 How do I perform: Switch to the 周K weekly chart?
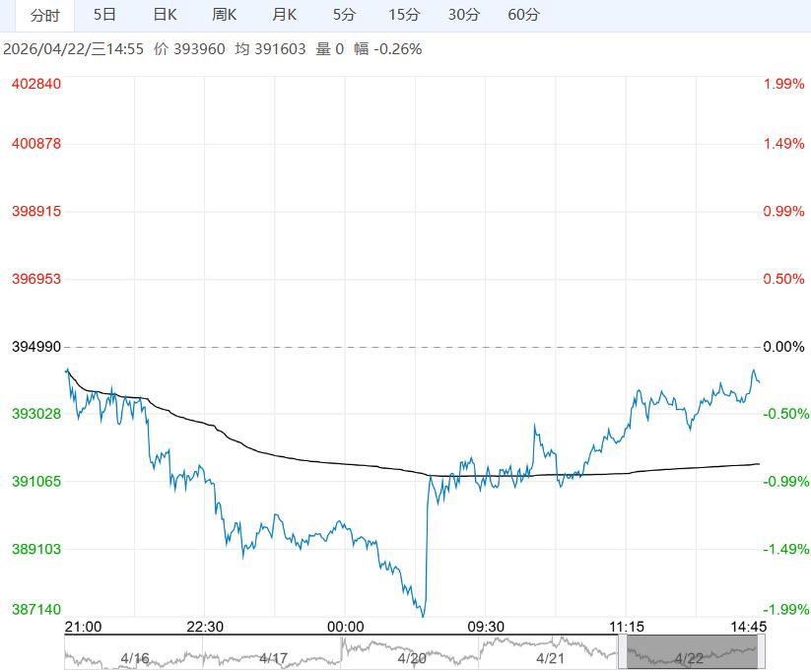pos(225,15)
